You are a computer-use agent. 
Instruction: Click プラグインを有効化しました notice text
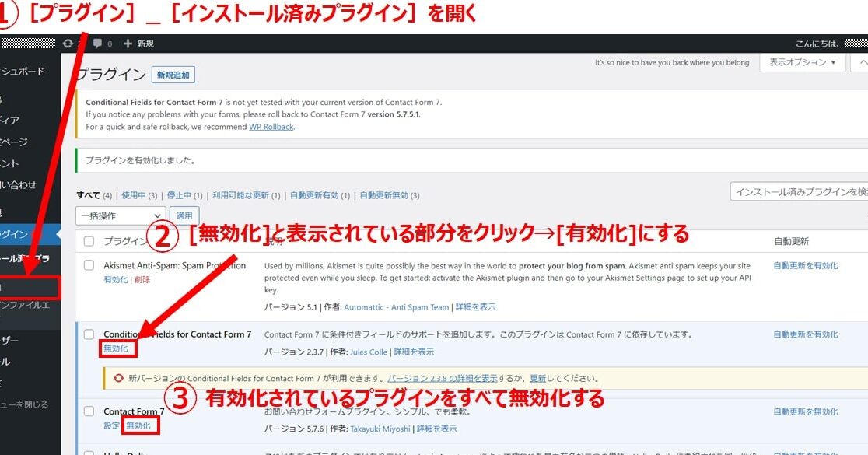click(x=141, y=160)
